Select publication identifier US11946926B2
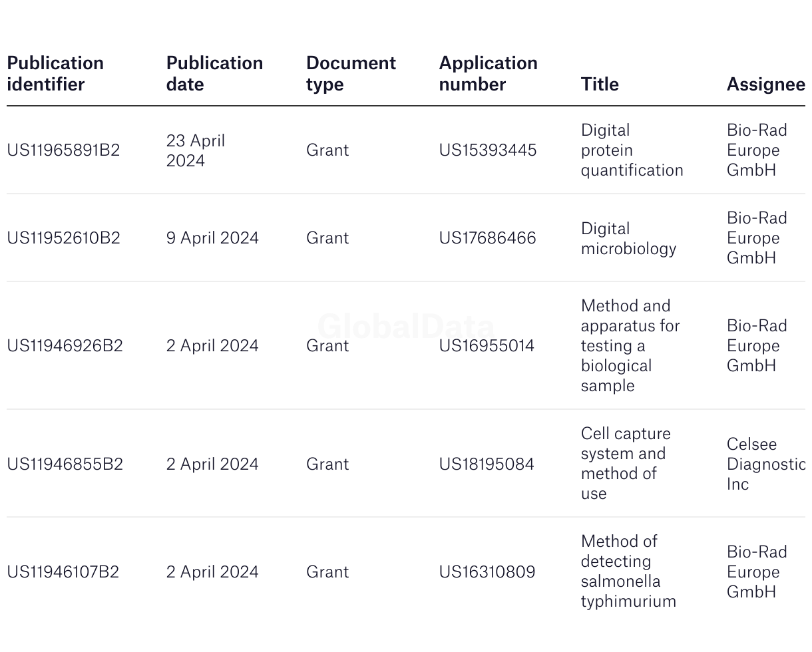The image size is (812, 652). (x=65, y=346)
